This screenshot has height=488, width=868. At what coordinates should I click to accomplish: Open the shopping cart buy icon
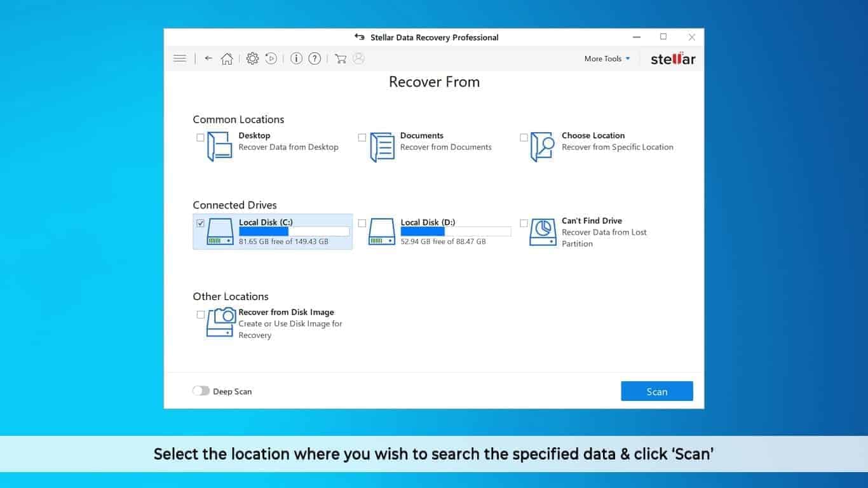341,59
